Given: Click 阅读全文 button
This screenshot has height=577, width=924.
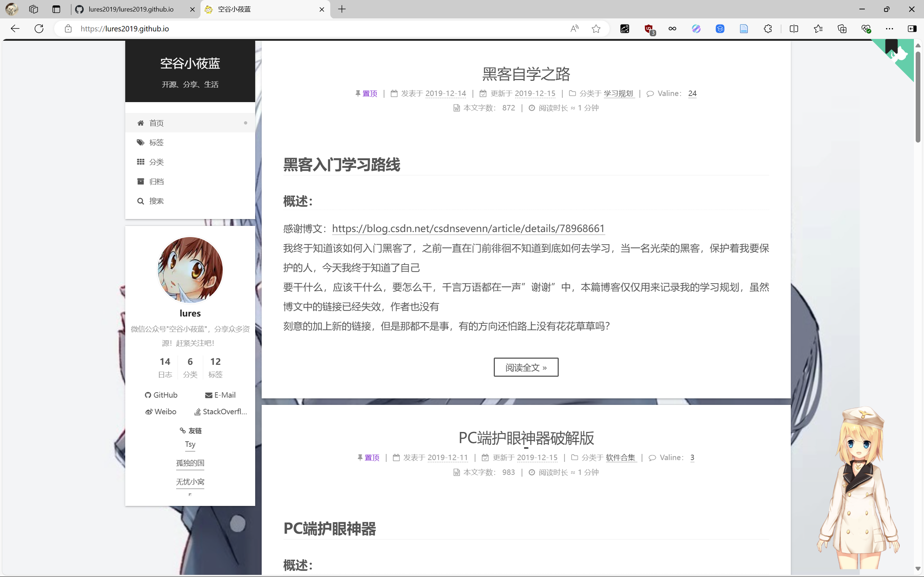Looking at the screenshot, I should [x=526, y=367].
